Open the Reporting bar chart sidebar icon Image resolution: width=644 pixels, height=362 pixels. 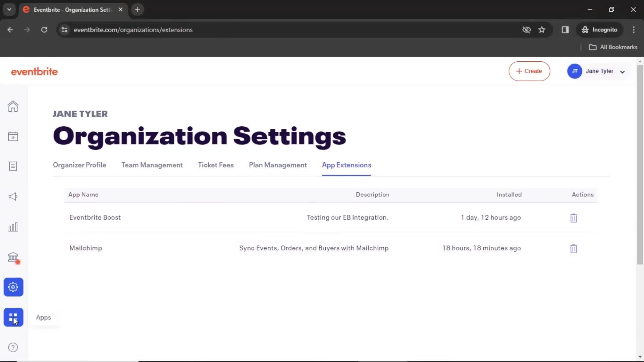[13, 227]
